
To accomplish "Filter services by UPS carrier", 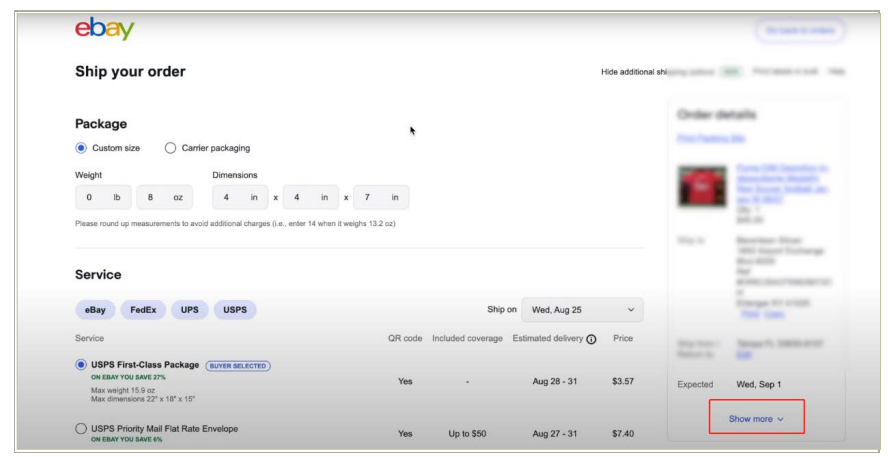I will (190, 310).
